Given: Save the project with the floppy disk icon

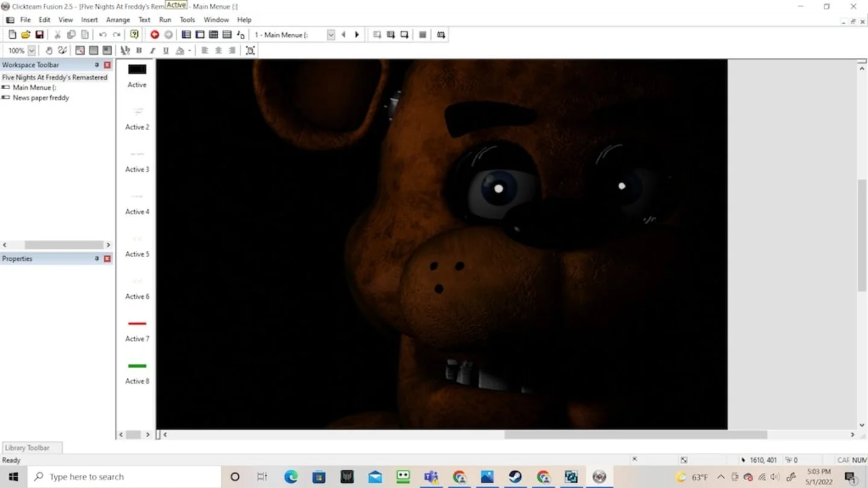Looking at the screenshot, I should (39, 35).
